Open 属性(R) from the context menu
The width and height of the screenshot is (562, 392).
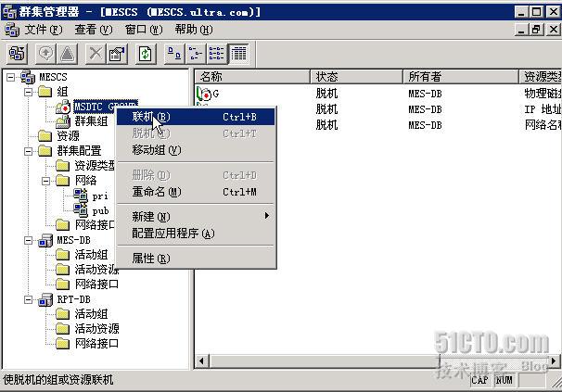tap(196, 259)
